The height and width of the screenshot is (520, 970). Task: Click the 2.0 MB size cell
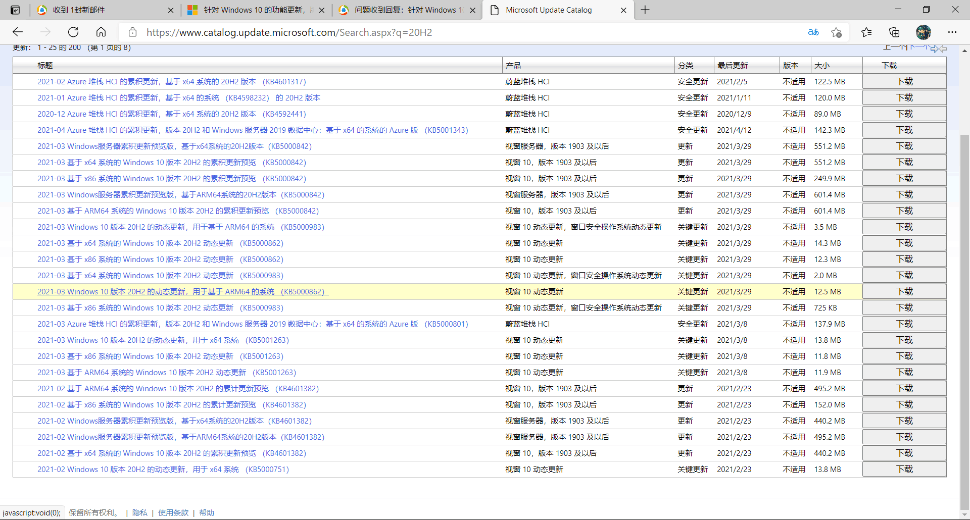click(x=825, y=275)
